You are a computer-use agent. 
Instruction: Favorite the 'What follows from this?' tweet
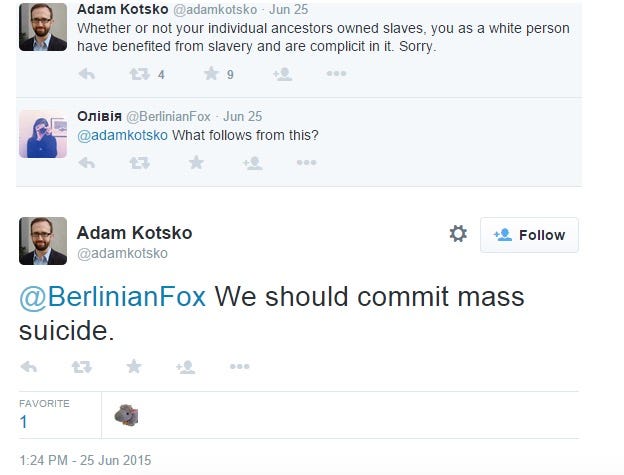click(196, 162)
